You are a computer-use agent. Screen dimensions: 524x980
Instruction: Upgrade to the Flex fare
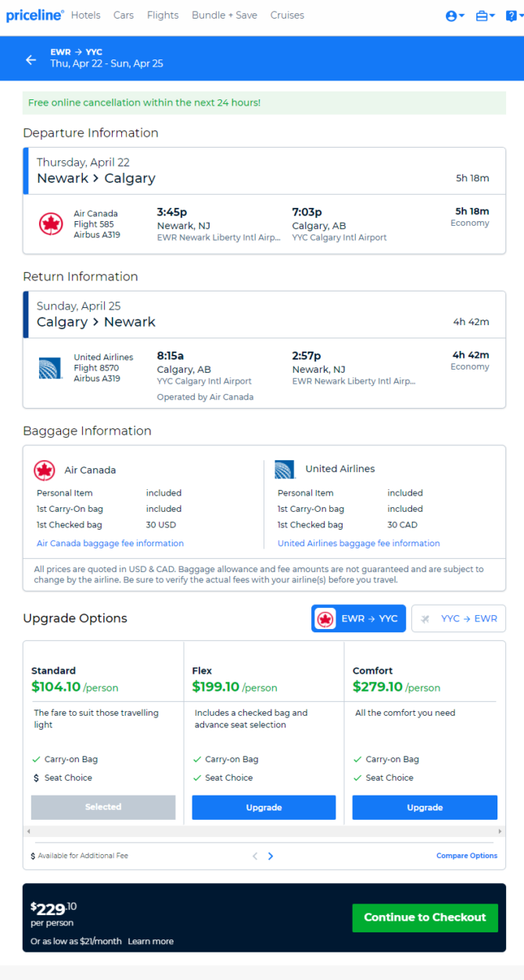(264, 807)
